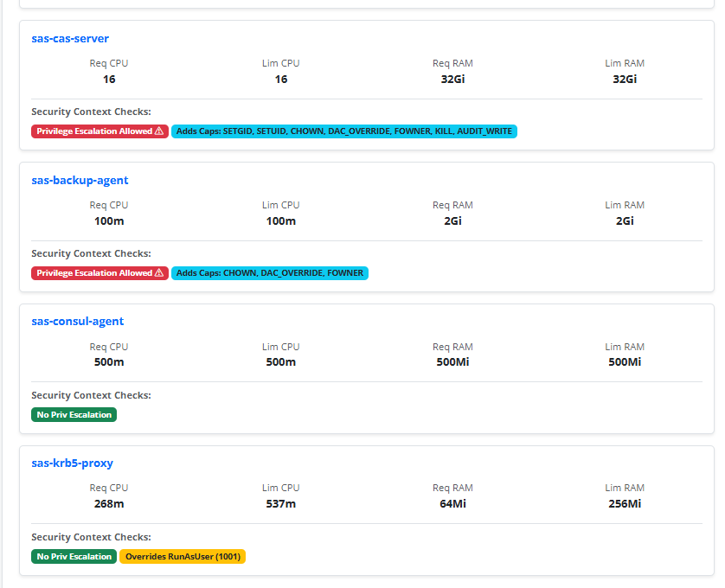725x588 pixels.
Task: Click sas-consul-agent No Priv Escalation badge
Action: [x=74, y=415]
